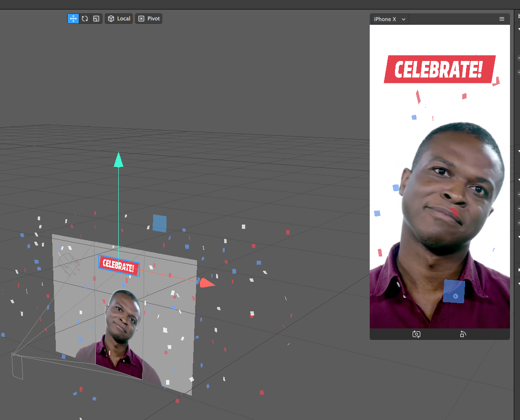Select the CELEBRATE! text in 3D viewport

pos(119,265)
